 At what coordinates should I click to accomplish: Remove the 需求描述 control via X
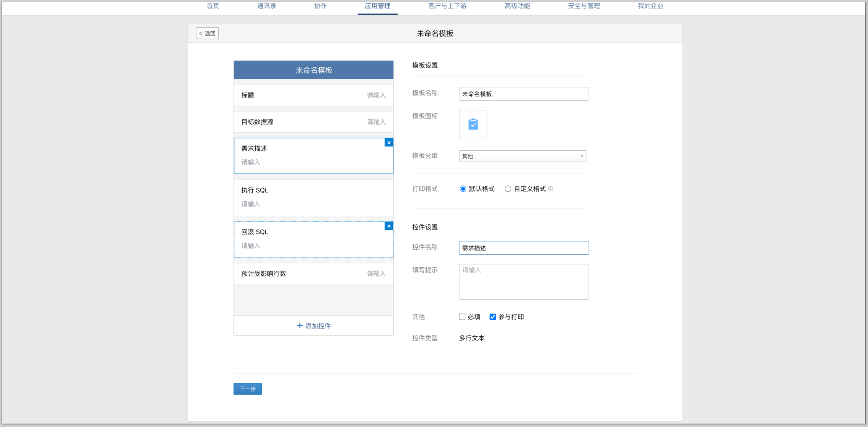click(x=389, y=143)
